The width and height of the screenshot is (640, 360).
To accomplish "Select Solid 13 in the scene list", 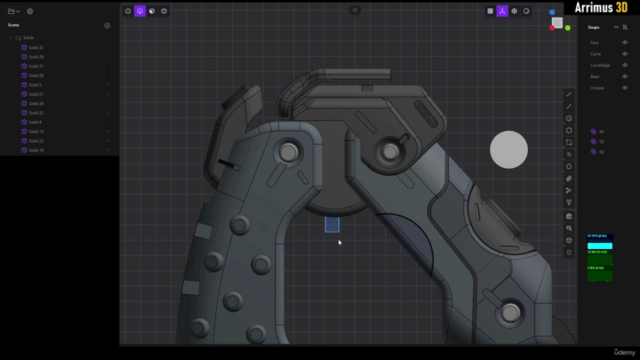I will (x=36, y=132).
